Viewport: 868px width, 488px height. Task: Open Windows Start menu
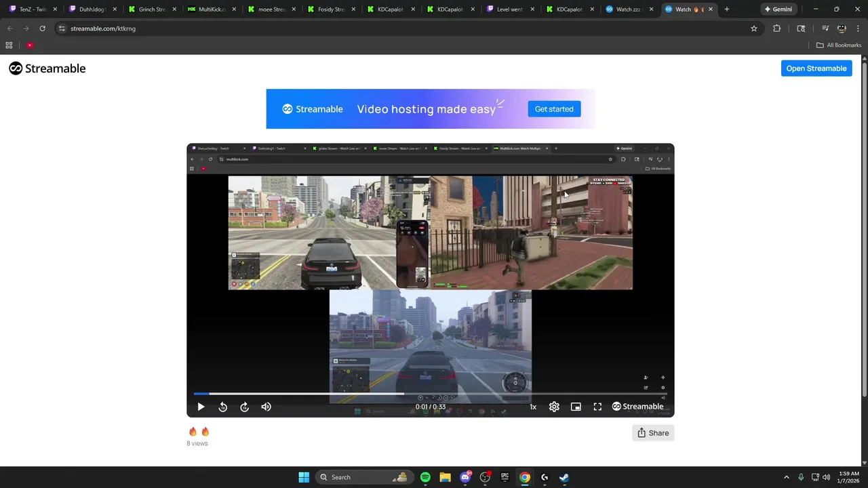coord(304,477)
